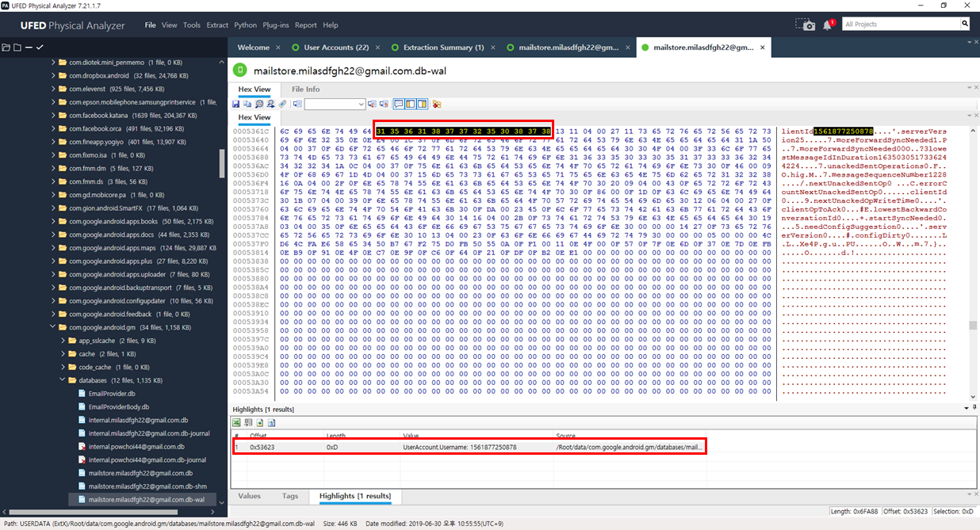This screenshot has height=530, width=980.
Task: Open the File menu
Action: pos(151,25)
